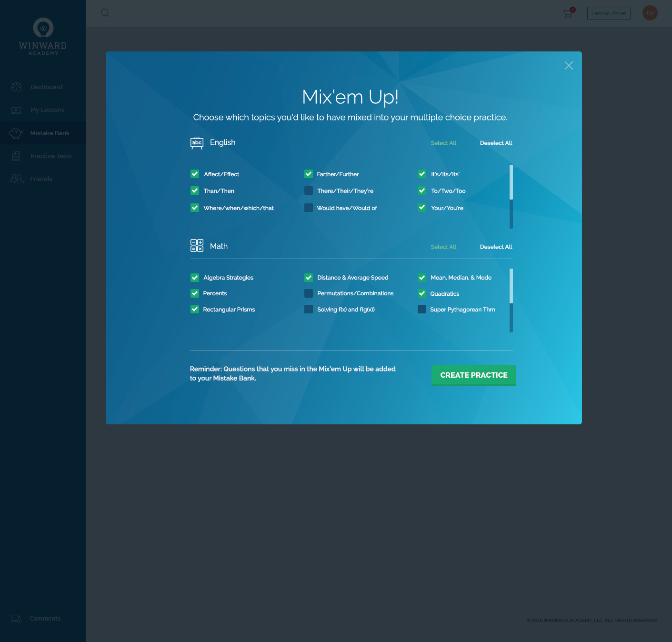Click the Friends people icon
Image resolution: width=672 pixels, height=642 pixels.
pyautogui.click(x=17, y=179)
